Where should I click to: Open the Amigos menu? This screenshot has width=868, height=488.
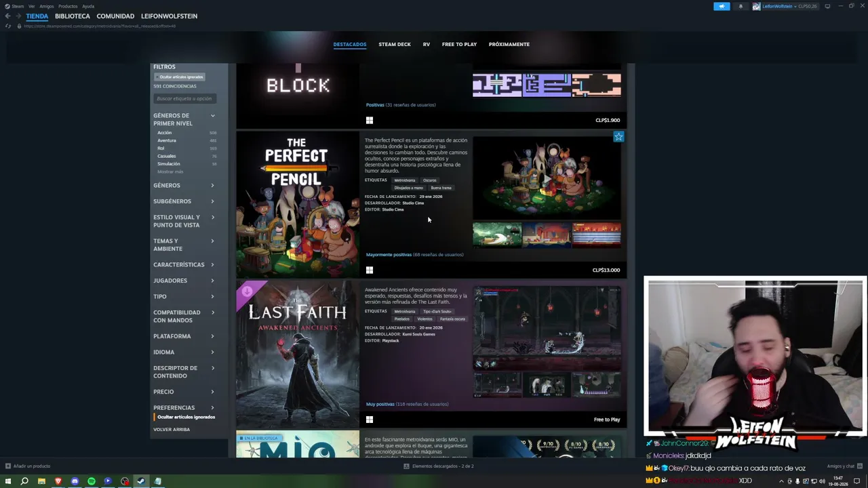[47, 6]
